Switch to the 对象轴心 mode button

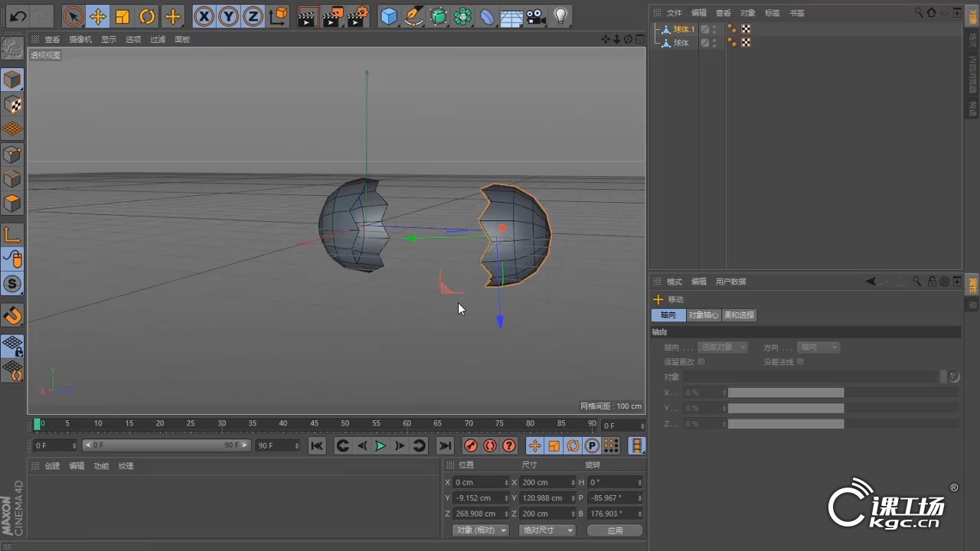point(704,315)
